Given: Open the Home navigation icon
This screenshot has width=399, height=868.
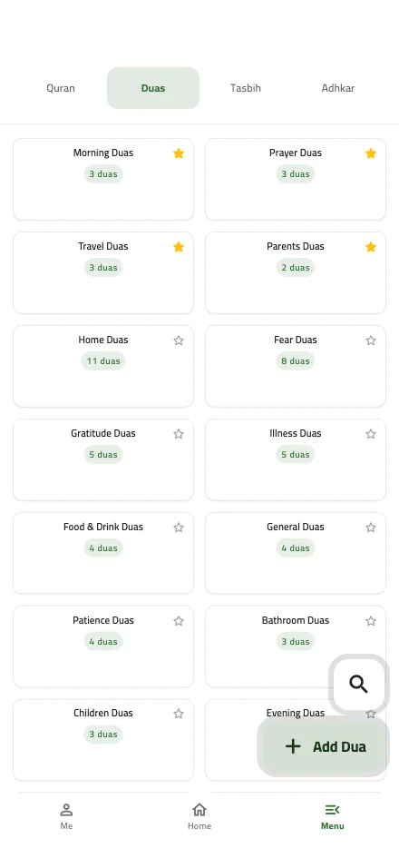Looking at the screenshot, I should [199, 810].
